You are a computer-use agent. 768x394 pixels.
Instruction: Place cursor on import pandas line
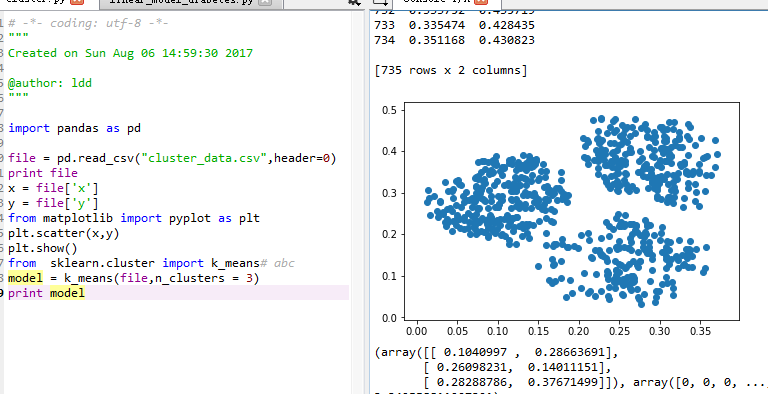74,128
